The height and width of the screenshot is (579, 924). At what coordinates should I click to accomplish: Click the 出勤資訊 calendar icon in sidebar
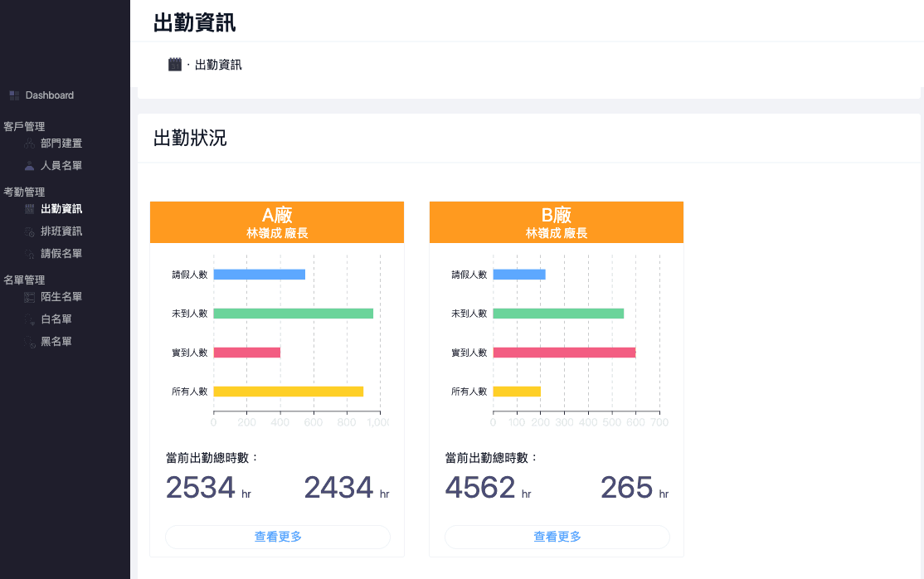[30, 209]
